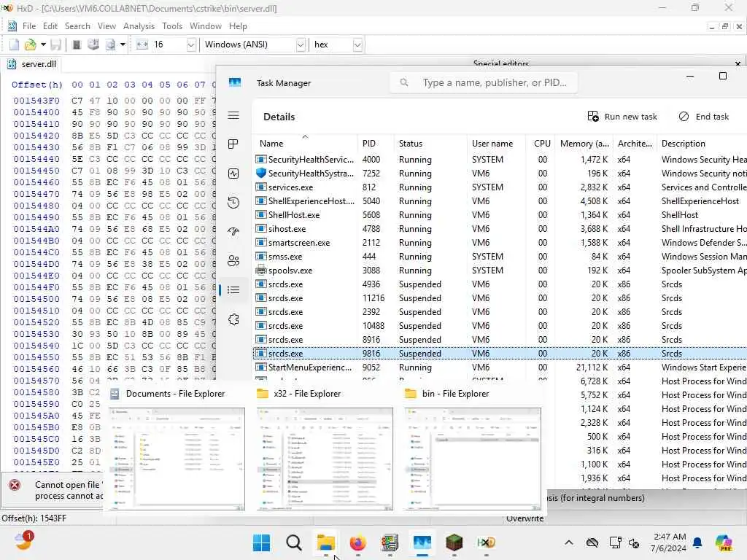Open hex offset base dropdown
747x560 pixels.
point(357,44)
